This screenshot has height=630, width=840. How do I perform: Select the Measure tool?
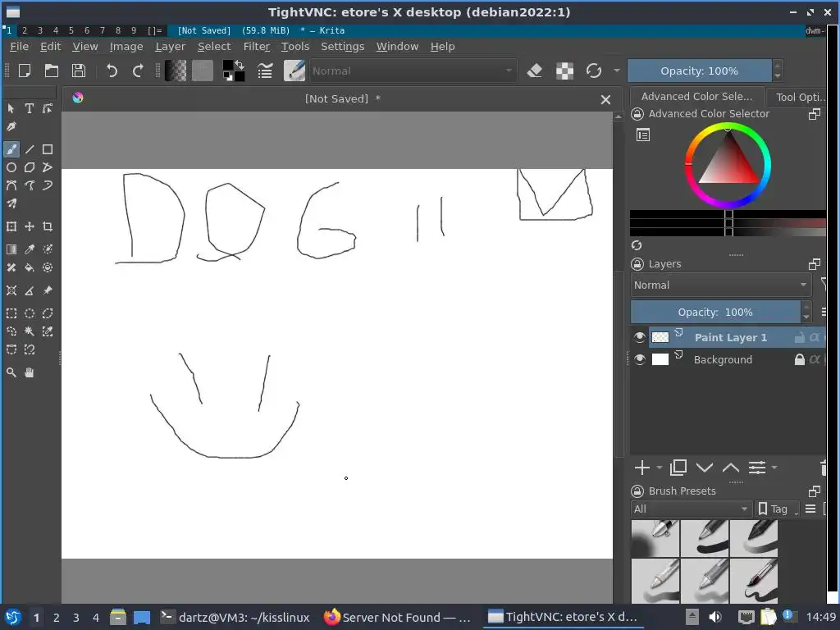coord(30,290)
